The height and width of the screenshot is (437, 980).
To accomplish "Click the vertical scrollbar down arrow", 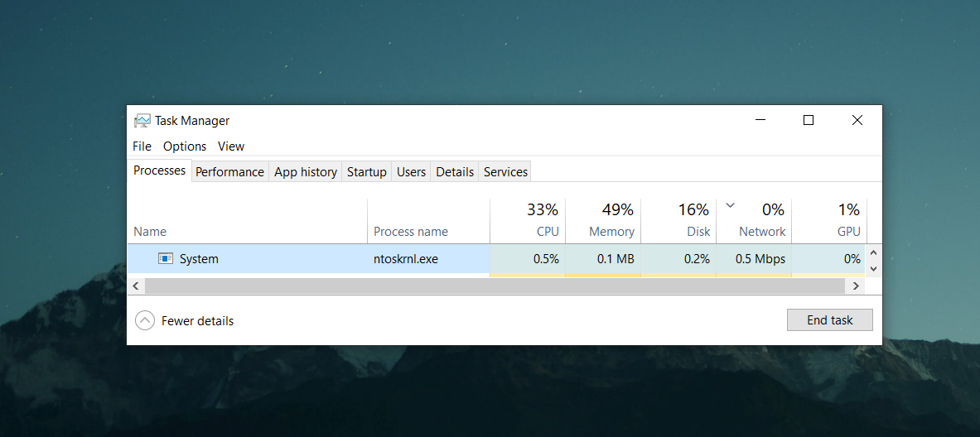I will [874, 268].
